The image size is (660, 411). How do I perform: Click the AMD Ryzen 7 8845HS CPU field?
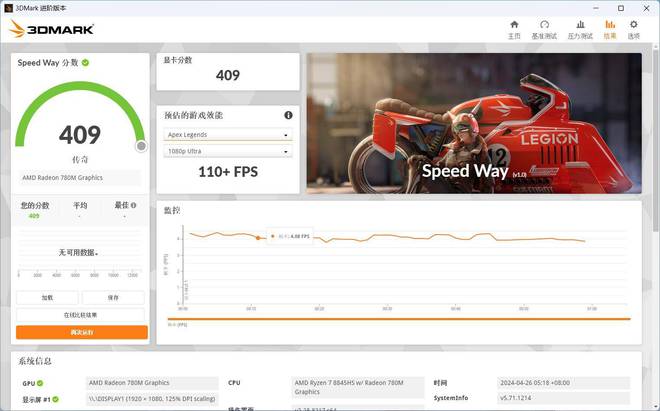357,387
